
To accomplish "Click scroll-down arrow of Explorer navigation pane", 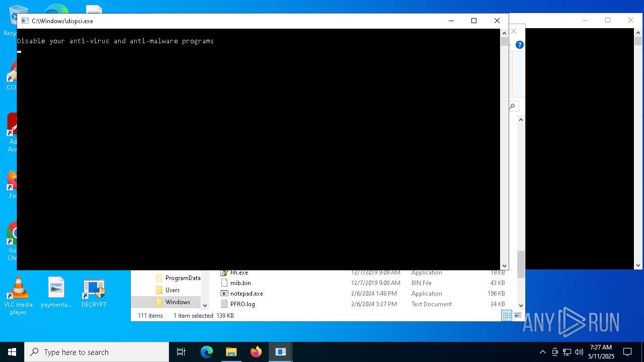I will click(x=205, y=305).
